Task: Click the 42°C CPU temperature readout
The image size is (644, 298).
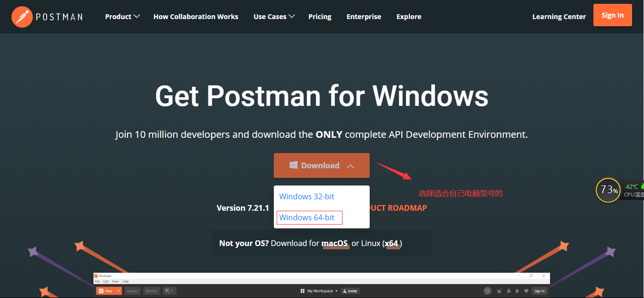Action: 632,187
